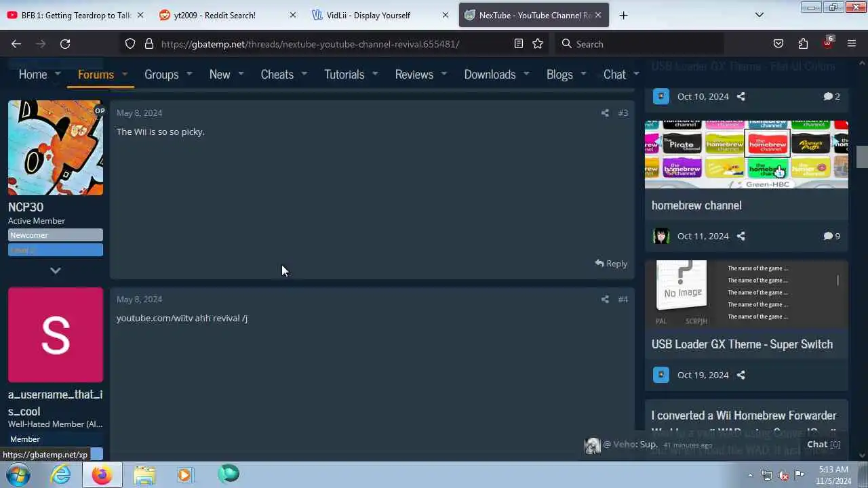Open the green globe taskbar application
This screenshot has height=488, width=868.
point(229,473)
